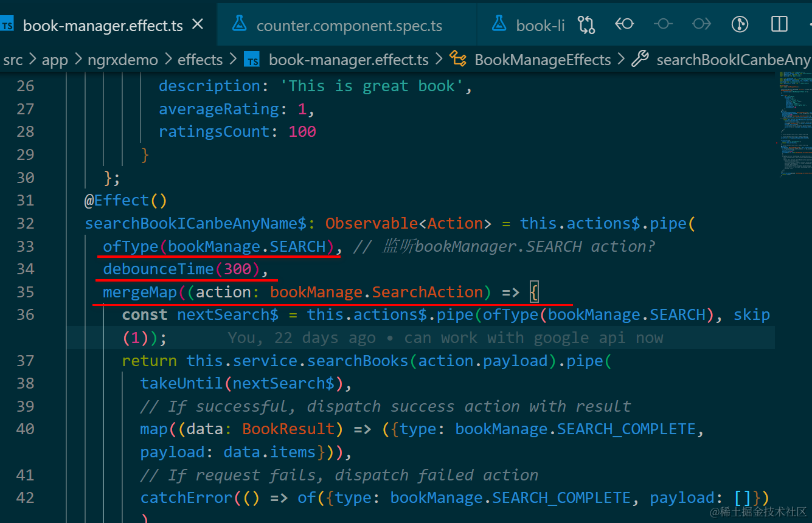Select the src breadcrumb segment

[x=13, y=60]
